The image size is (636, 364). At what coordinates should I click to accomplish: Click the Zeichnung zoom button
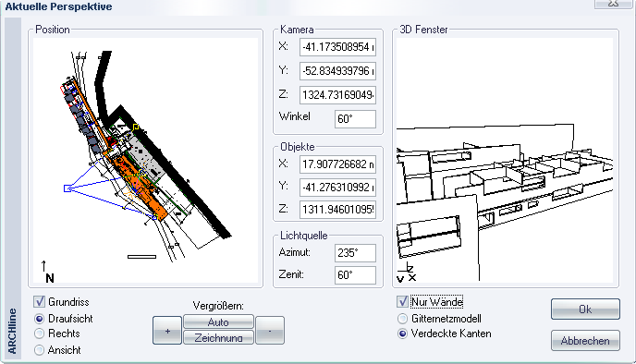[218, 337]
